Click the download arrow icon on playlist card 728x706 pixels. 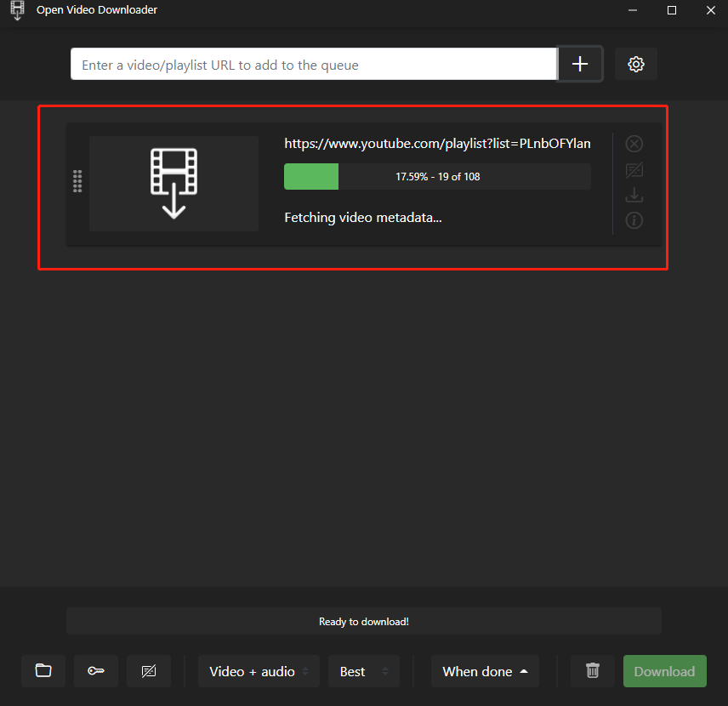coord(634,195)
